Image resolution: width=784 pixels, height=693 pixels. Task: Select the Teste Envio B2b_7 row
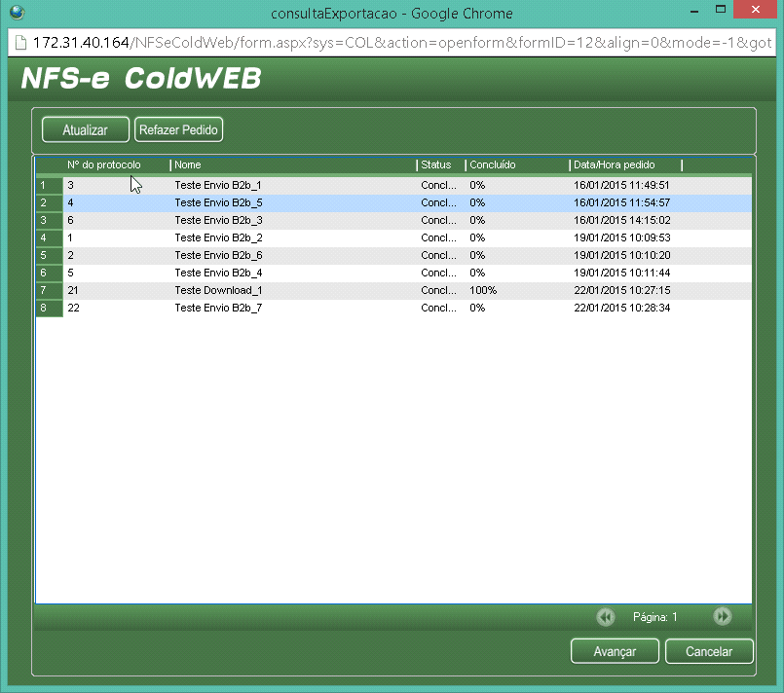click(218, 308)
